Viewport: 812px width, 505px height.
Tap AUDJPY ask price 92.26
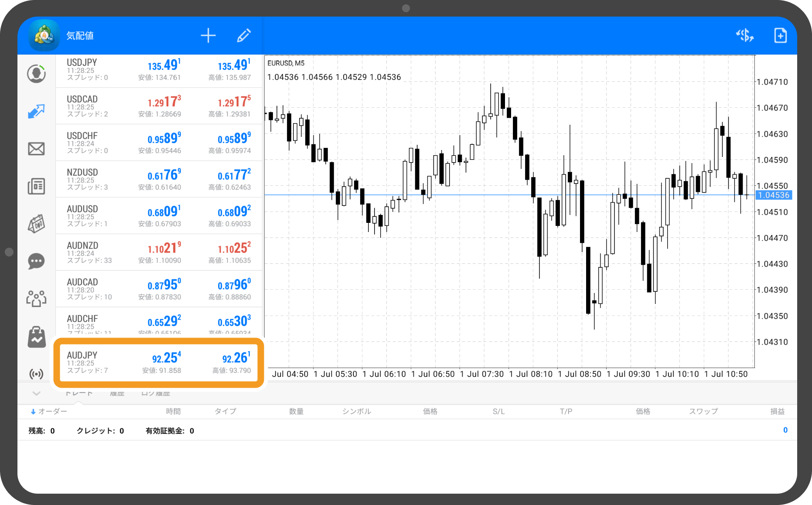coord(236,358)
